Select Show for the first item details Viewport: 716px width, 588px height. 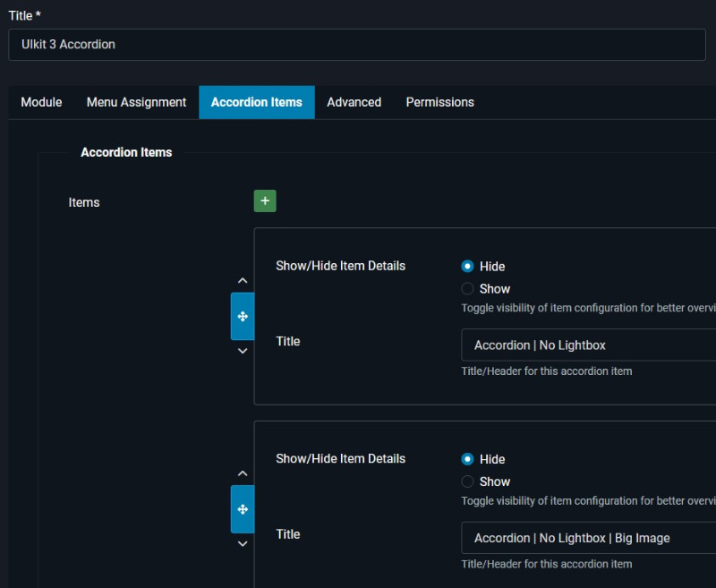click(x=467, y=289)
